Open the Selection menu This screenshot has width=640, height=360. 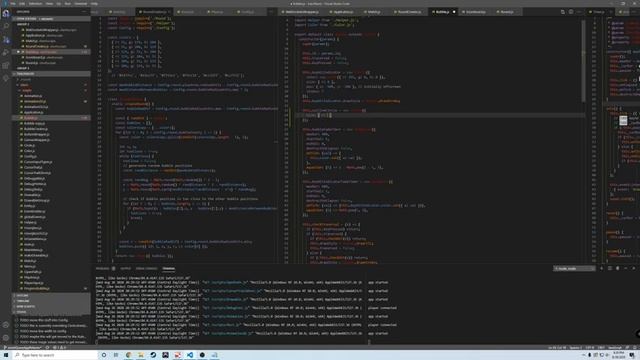click(x=35, y=4)
